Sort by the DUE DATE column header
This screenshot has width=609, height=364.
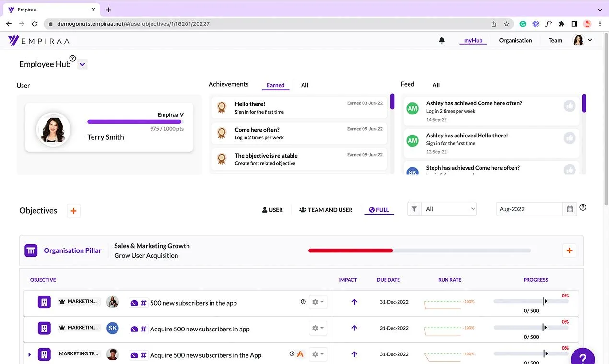[x=388, y=280]
